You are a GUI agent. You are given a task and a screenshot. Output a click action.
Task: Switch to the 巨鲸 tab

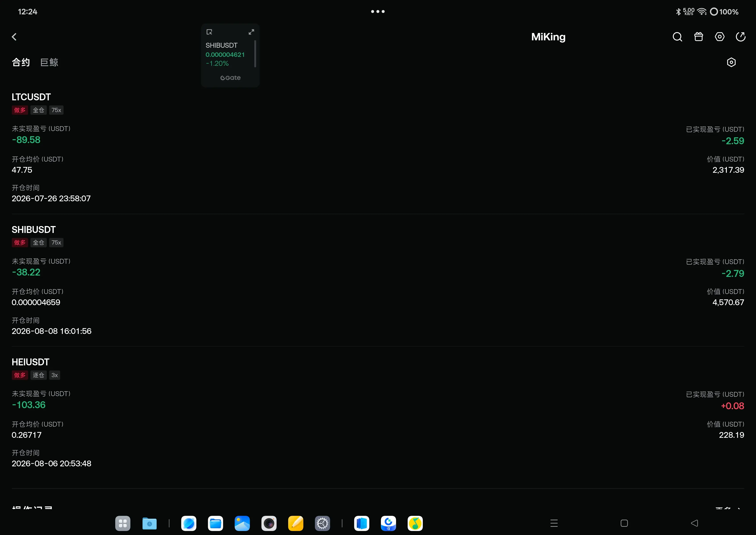pyautogui.click(x=49, y=62)
